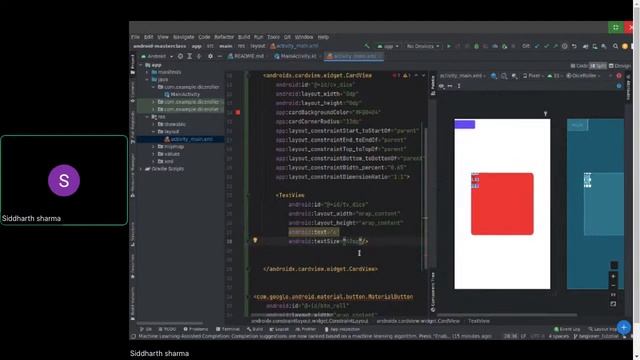Screen dimensions: 640x360
Task: Open the Tools menu
Action: click(x=273, y=37)
